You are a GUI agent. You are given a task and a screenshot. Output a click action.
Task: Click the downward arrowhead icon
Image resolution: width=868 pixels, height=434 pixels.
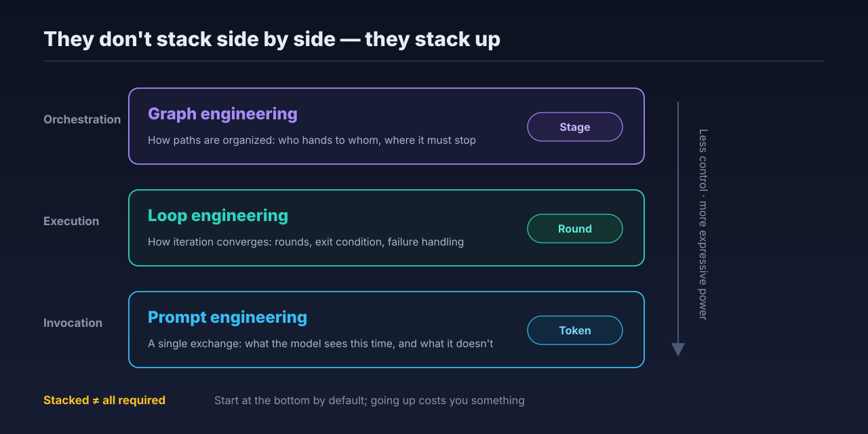coord(678,350)
